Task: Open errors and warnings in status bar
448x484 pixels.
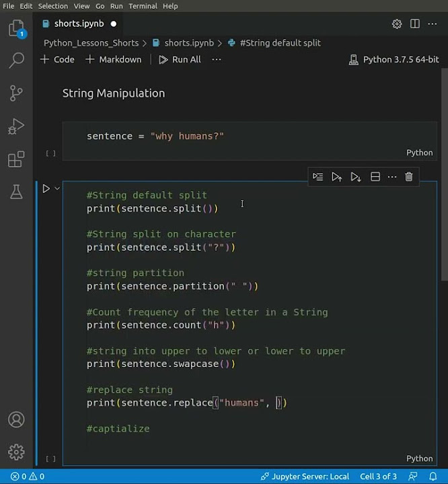Action: [x=28, y=477]
